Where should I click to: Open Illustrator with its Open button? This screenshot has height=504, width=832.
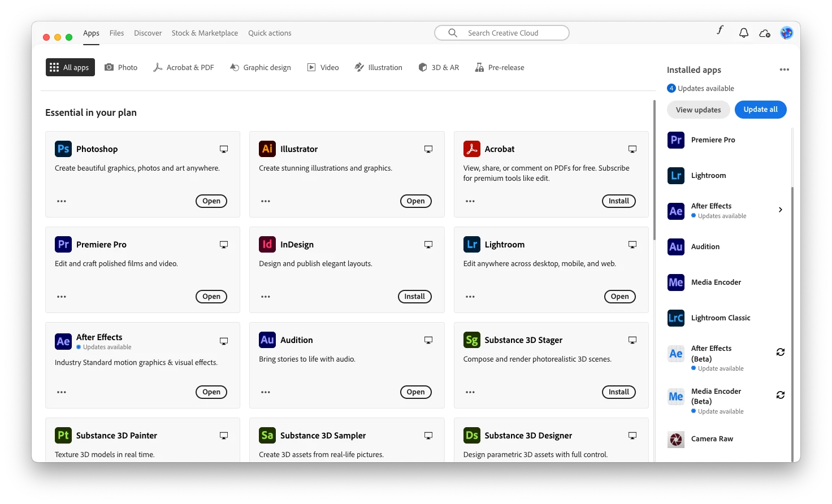tap(415, 201)
